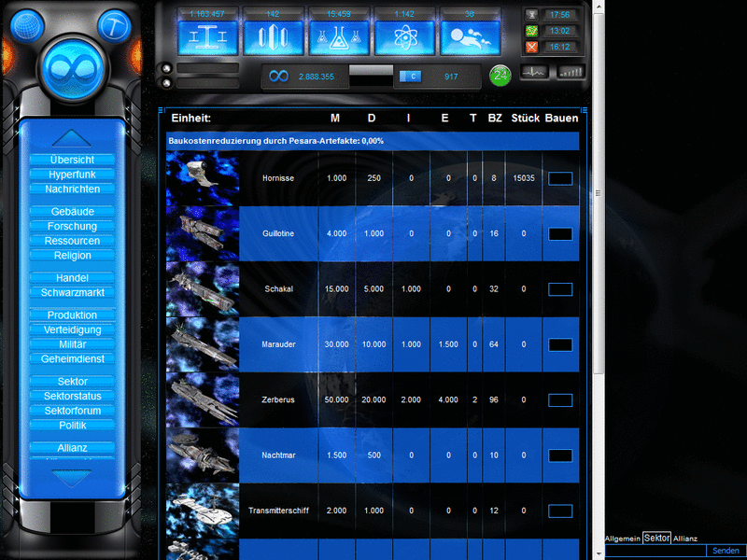Click the atom energy icon
The width and height of the screenshot is (747, 560).
tap(404, 37)
